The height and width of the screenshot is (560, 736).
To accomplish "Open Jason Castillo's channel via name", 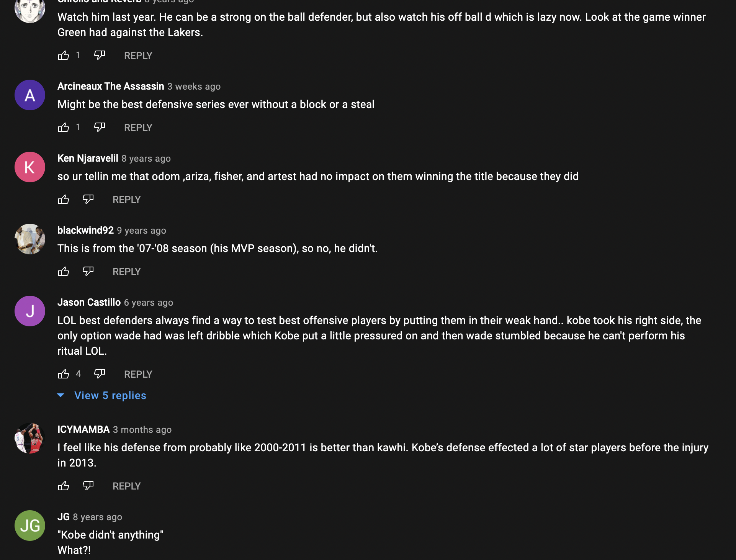I will click(89, 302).
